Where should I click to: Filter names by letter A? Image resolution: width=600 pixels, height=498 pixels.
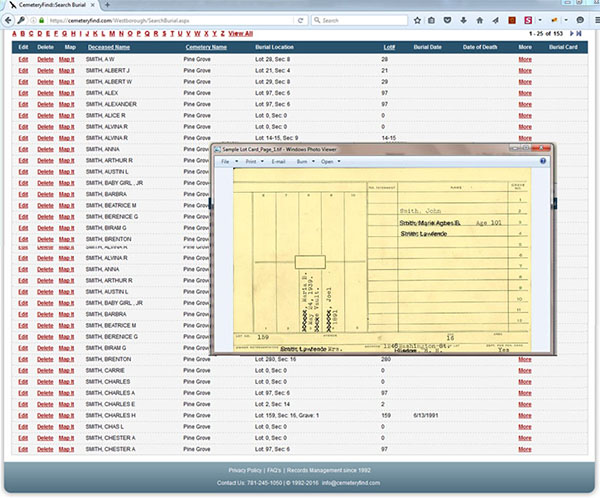14,34
